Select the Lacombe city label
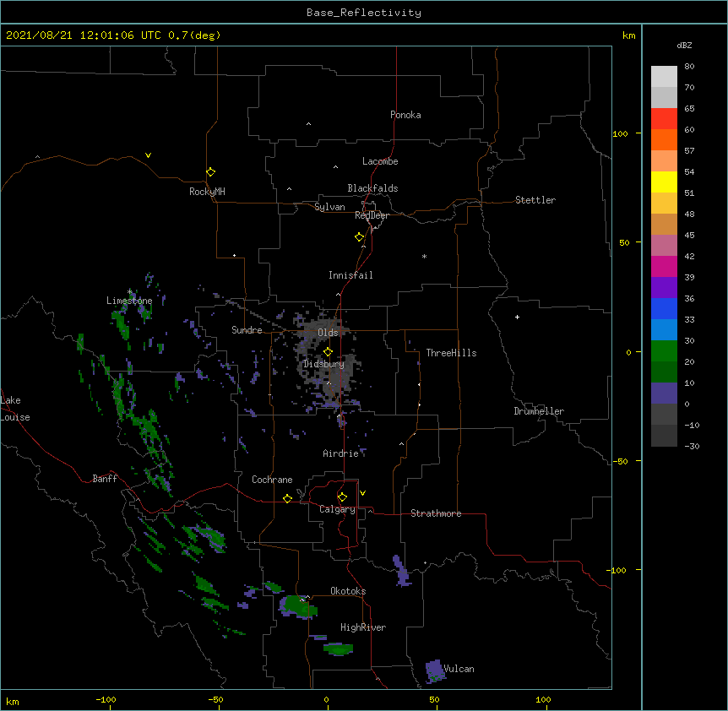This screenshot has height=711, width=728. (380, 161)
